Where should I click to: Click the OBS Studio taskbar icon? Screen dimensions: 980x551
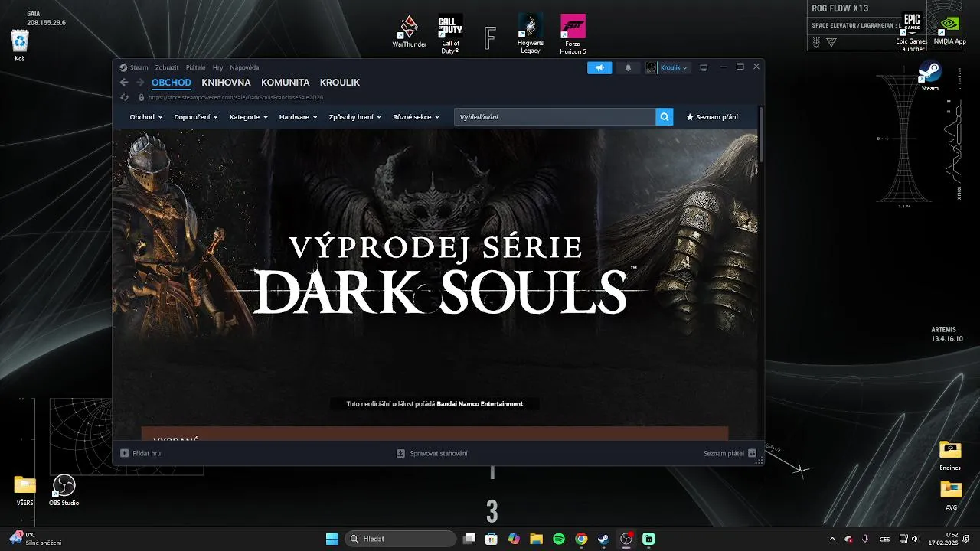[x=626, y=539]
